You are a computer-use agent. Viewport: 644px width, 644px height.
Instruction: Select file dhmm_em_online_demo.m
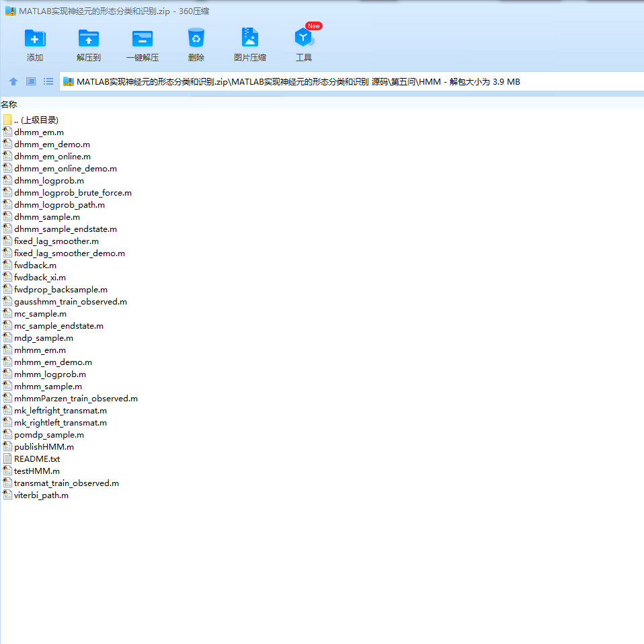(65, 168)
